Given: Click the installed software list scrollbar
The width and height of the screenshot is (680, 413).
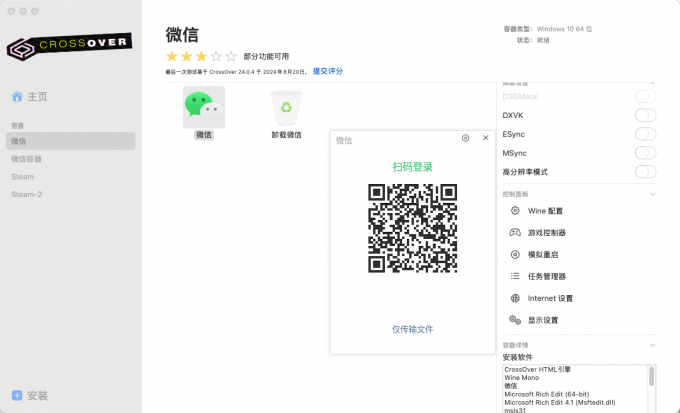Looking at the screenshot, I should pyautogui.click(x=651, y=376).
